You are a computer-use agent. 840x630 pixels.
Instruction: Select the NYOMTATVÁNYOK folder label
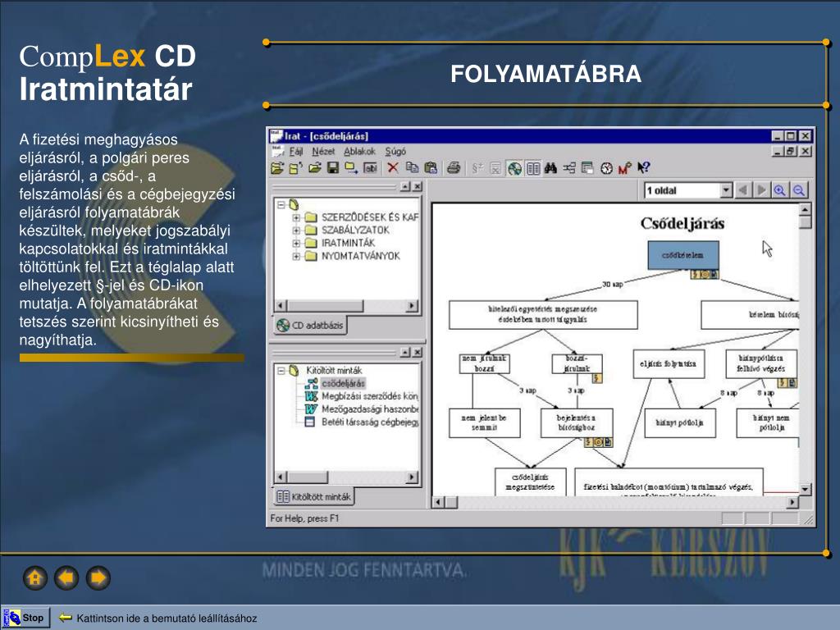pos(361,256)
